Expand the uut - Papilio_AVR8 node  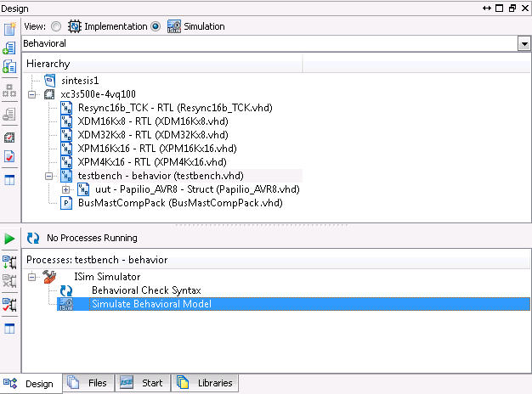point(65,189)
